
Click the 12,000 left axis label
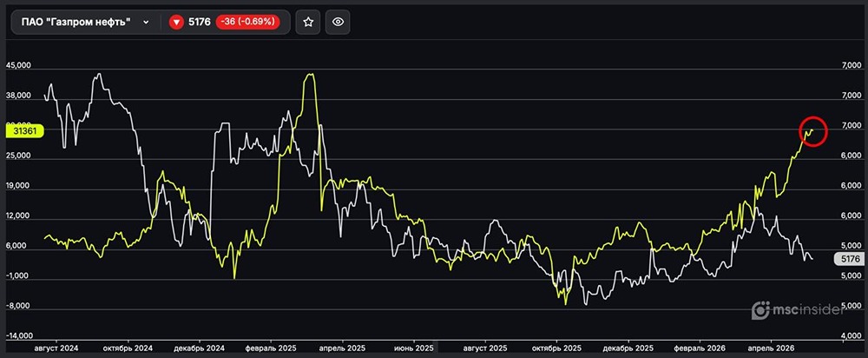click(17, 216)
